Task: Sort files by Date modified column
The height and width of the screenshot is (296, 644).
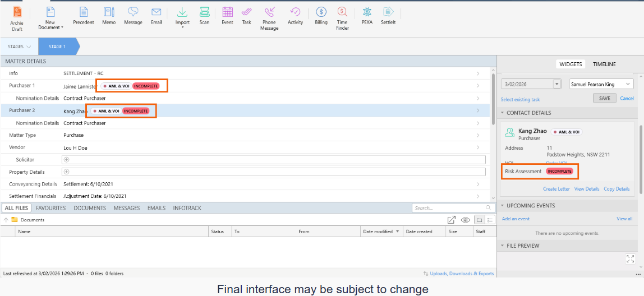Action: tap(381, 232)
